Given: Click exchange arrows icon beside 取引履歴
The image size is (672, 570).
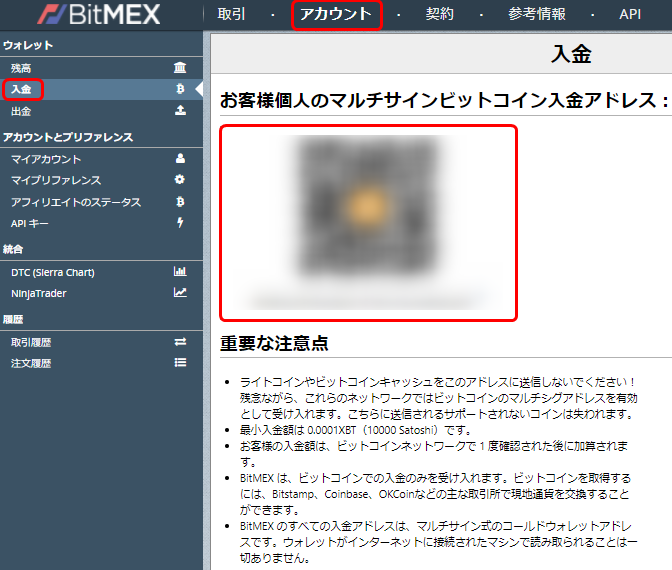Looking at the screenshot, I should coord(180,342).
